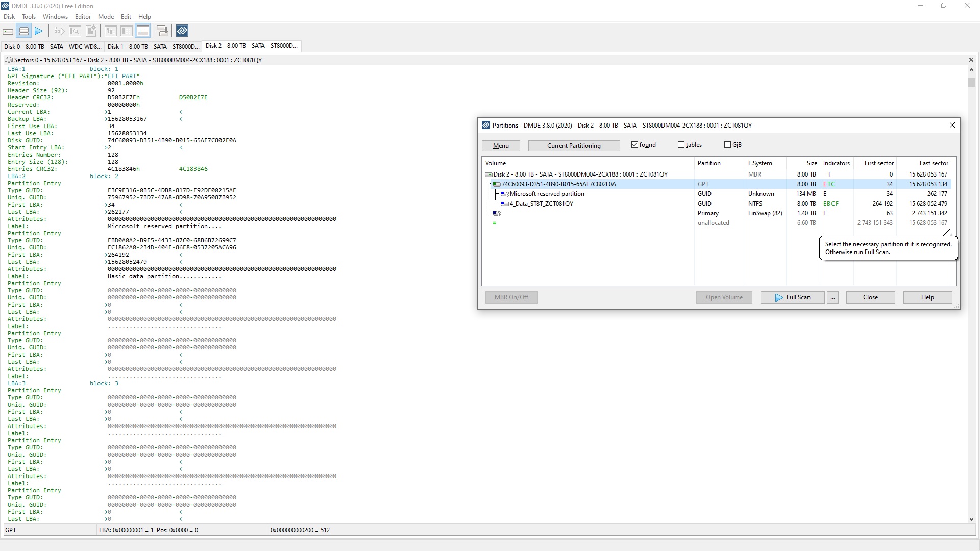
Task: Enable the 'GiB' checkbox
Action: point(727,145)
